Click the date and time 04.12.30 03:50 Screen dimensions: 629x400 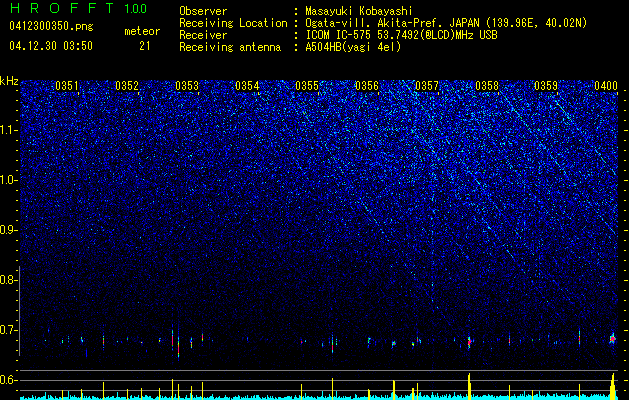[x=51, y=46]
